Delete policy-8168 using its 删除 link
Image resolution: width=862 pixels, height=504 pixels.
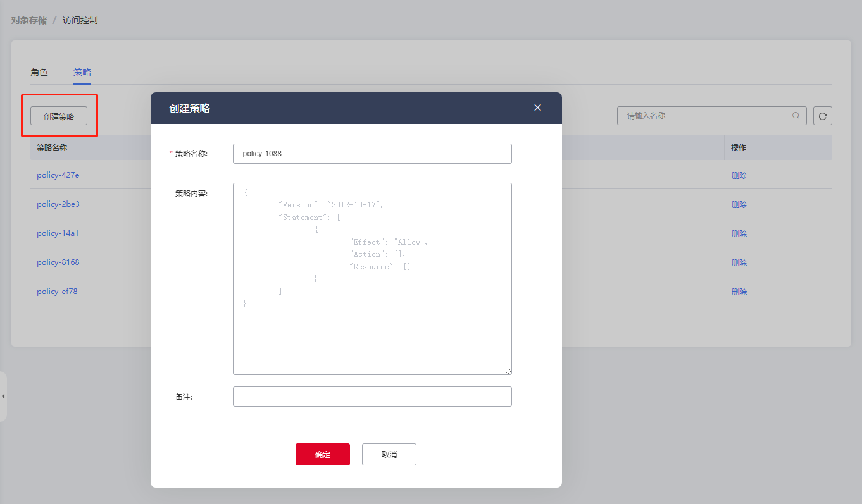pyautogui.click(x=739, y=262)
